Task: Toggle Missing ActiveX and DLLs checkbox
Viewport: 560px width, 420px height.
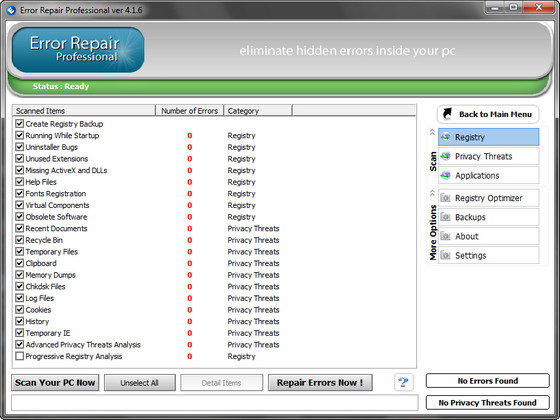Action: (x=20, y=170)
